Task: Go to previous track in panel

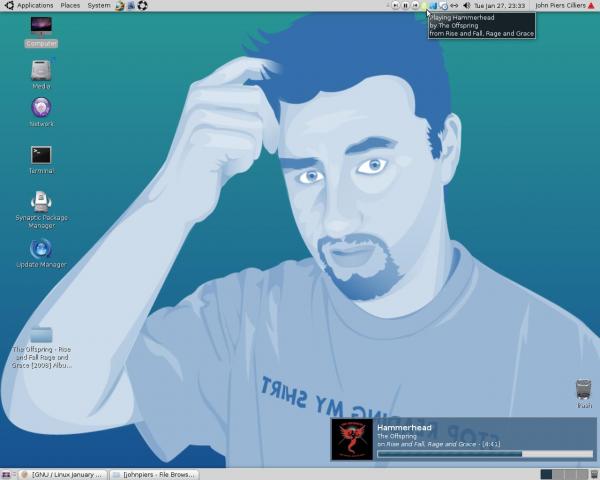Action: (x=395, y=5)
